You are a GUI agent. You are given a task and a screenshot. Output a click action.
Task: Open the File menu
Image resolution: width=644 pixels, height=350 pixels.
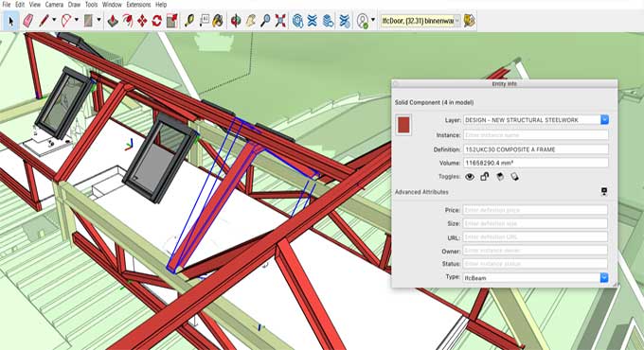[x=7, y=5]
